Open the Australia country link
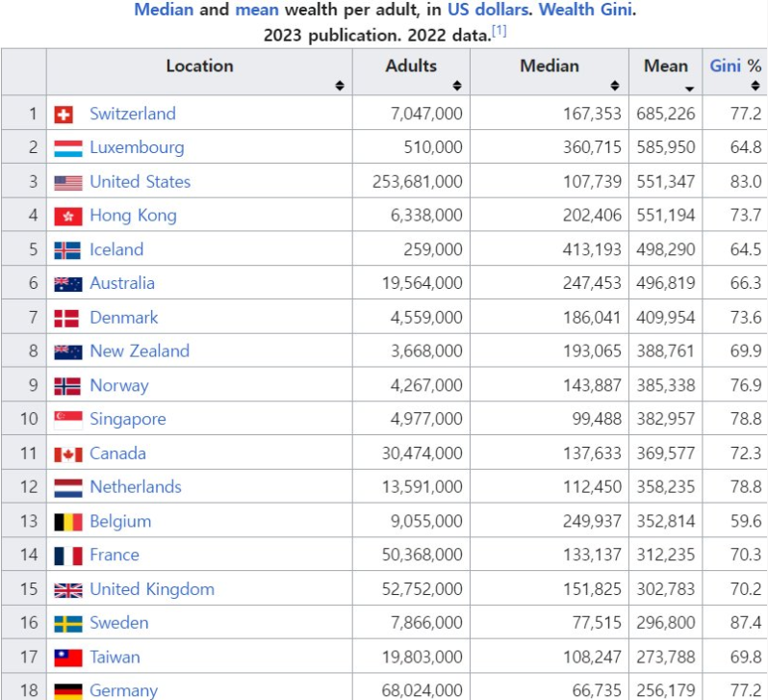 [x=122, y=283]
